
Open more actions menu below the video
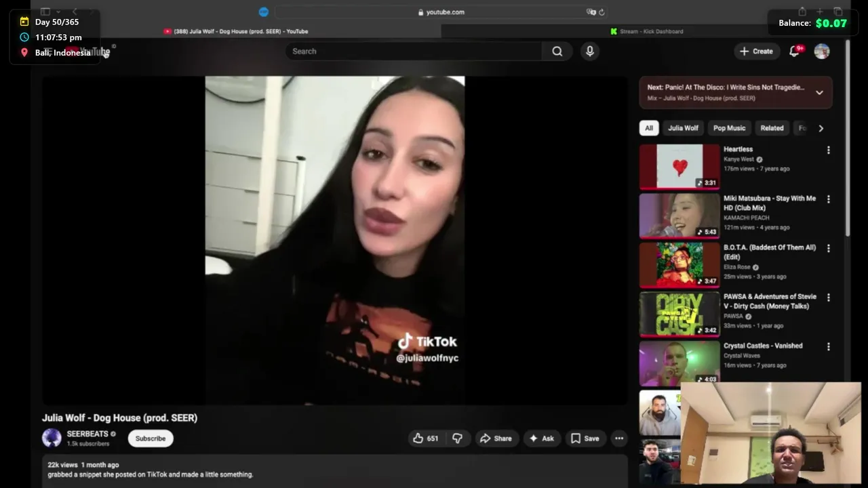pyautogui.click(x=619, y=439)
